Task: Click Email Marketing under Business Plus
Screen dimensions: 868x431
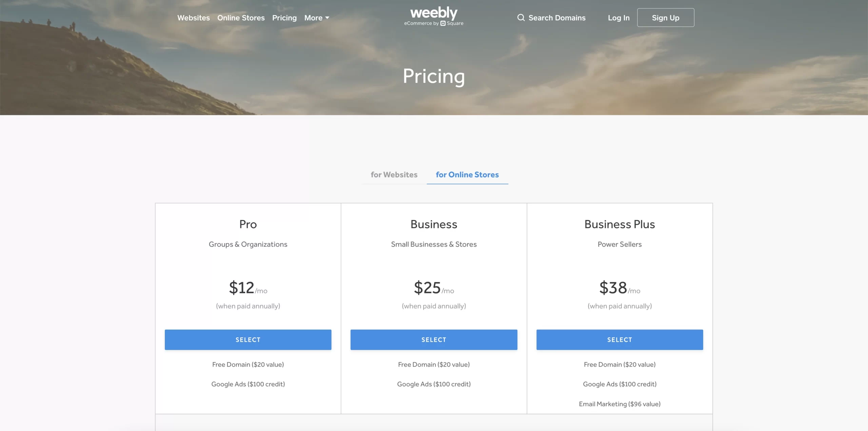Action: tap(619, 404)
